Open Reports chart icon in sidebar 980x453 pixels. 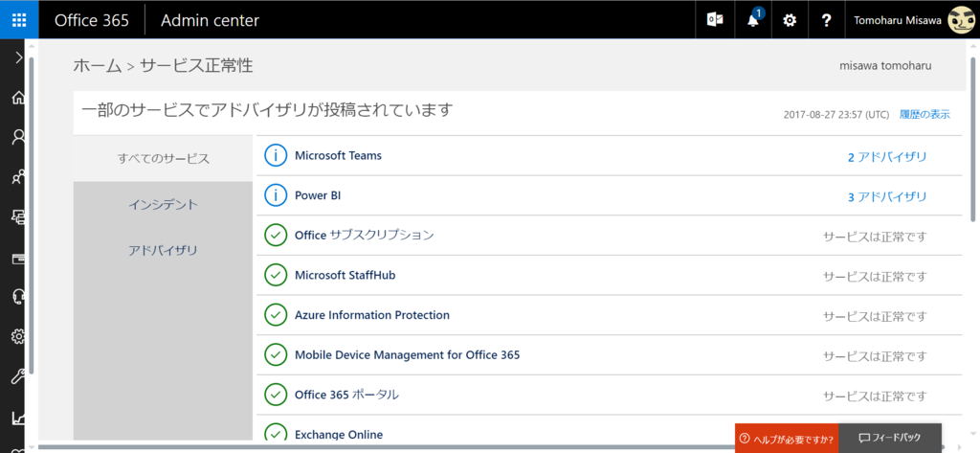(19, 418)
